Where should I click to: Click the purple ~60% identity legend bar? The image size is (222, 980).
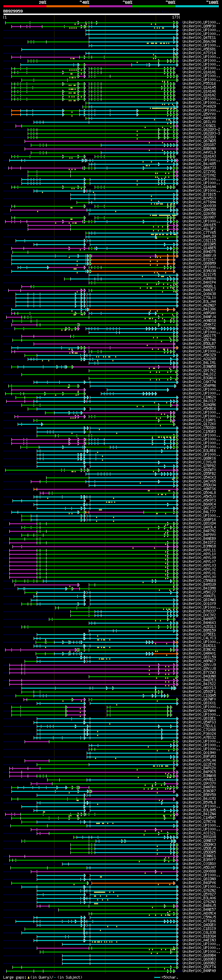tap(111, 6)
